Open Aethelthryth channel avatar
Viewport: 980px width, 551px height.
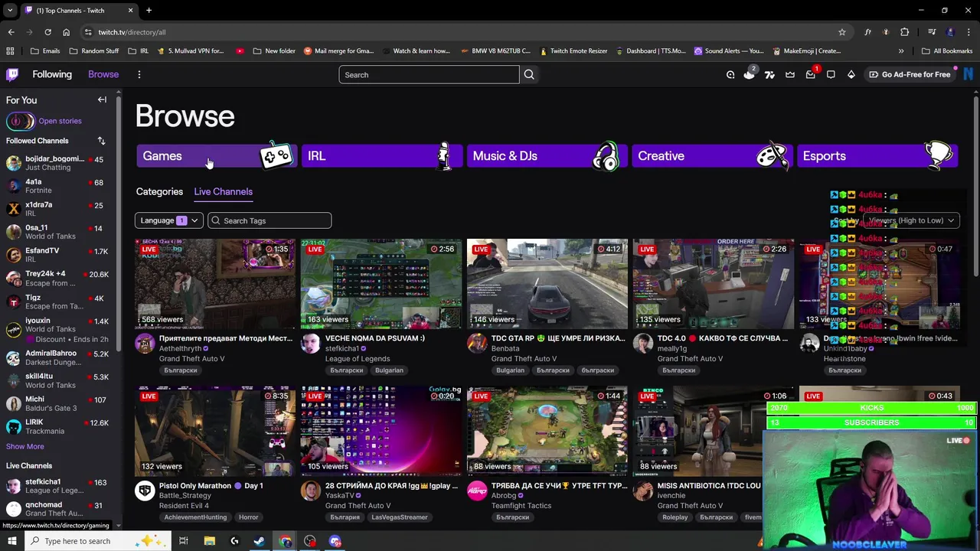point(145,344)
